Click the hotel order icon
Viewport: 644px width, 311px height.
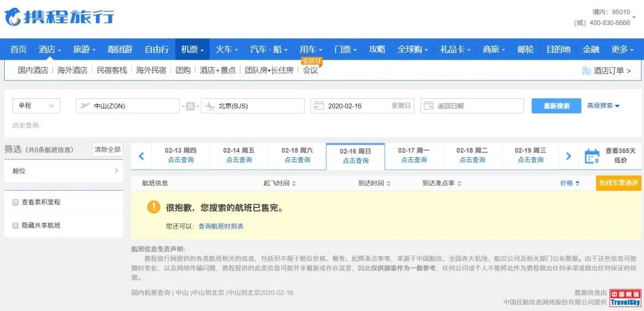click(x=586, y=70)
